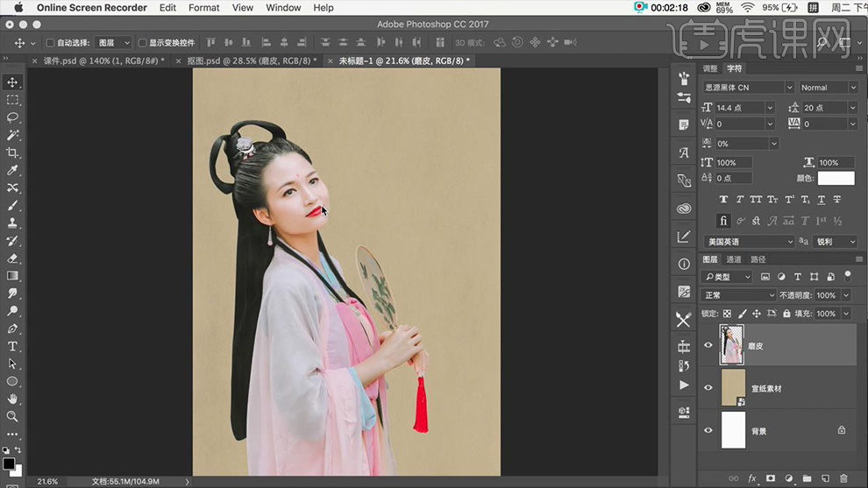The width and height of the screenshot is (868, 488).
Task: Enable the 显示变换控件 checkbox
Action: pos(142,43)
